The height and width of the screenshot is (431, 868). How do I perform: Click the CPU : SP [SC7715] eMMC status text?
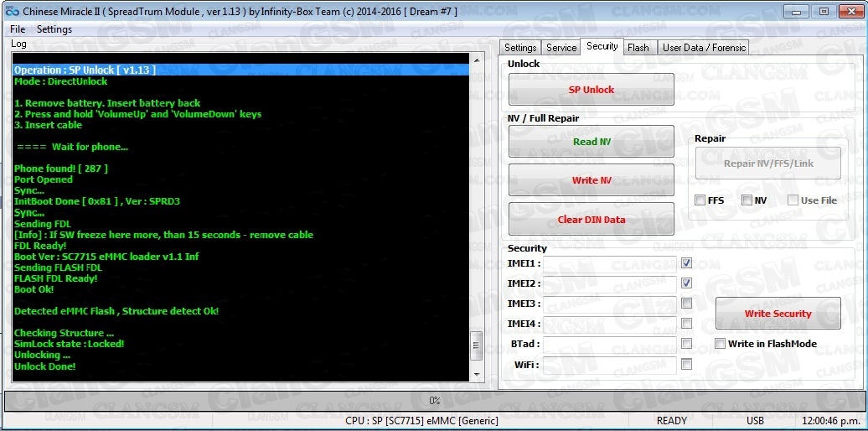click(421, 421)
